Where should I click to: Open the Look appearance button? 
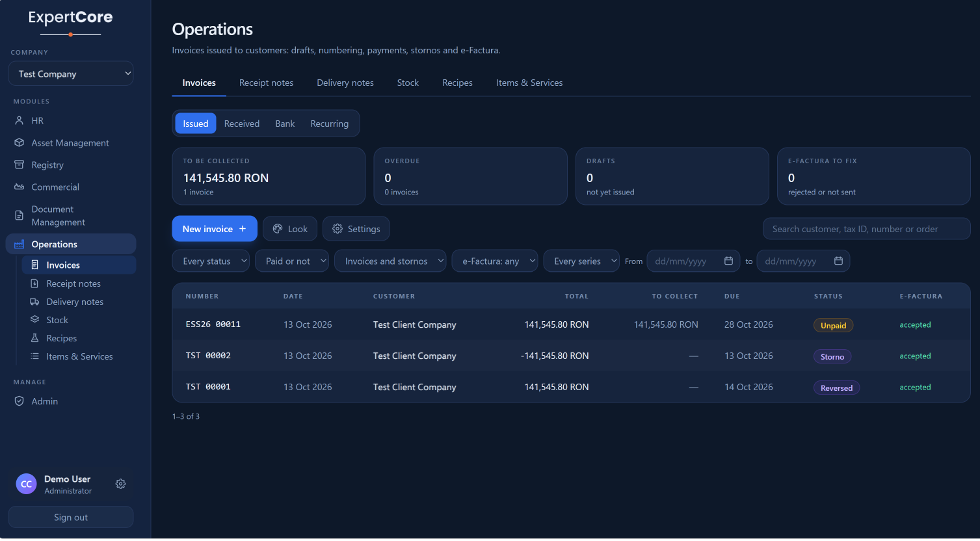290,229
